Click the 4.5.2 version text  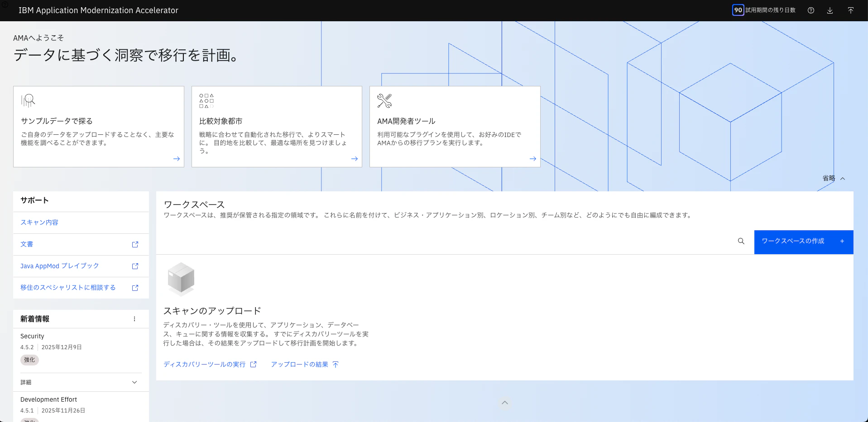coord(27,347)
